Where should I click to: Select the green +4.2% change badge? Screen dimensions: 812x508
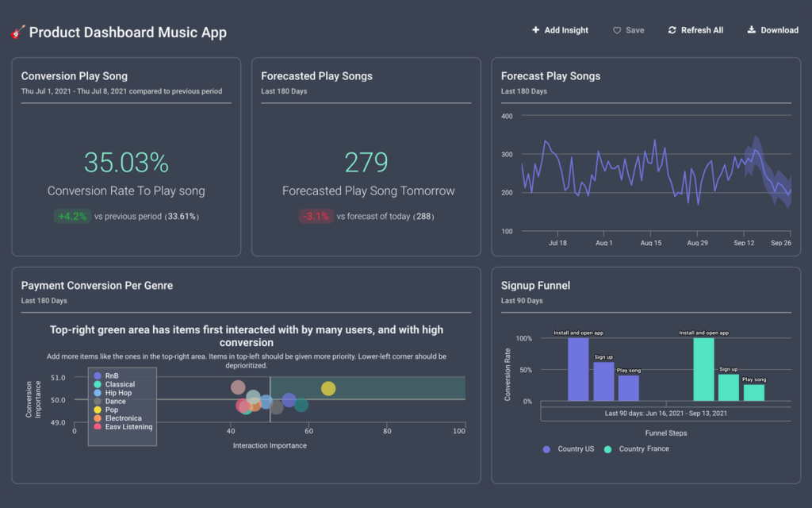(72, 216)
